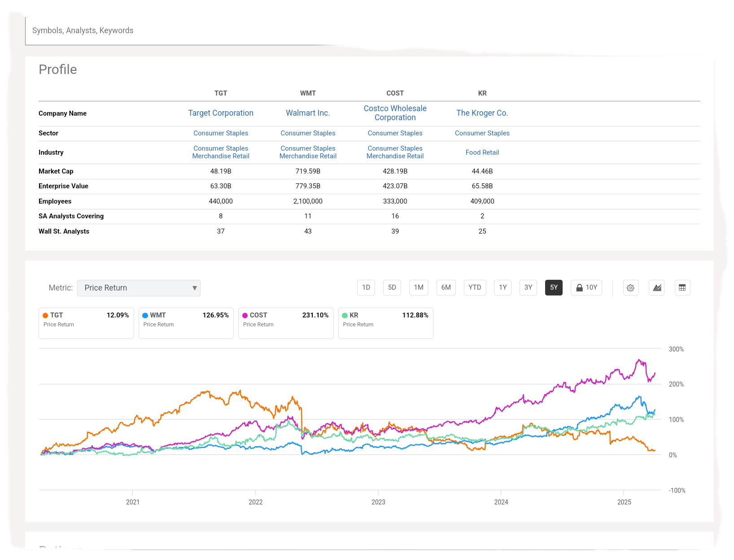Open Costco Wholesale Corporation link
The width and height of the screenshot is (734, 560).
pos(395,113)
